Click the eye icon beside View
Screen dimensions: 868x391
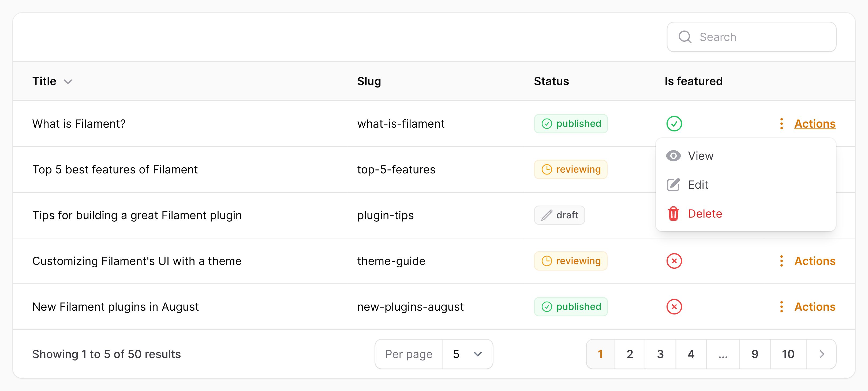pos(673,156)
